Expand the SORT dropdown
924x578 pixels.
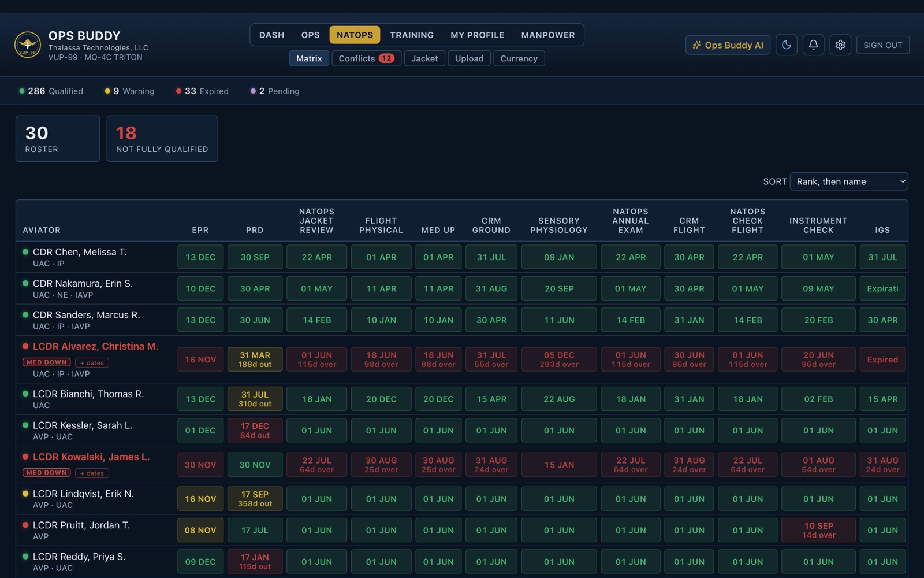[848, 181]
